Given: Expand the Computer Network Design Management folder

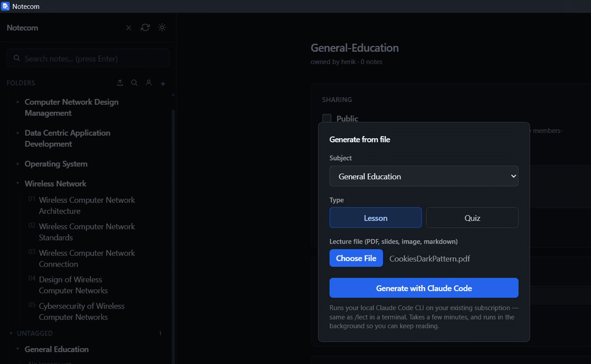Looking at the screenshot, I should pyautogui.click(x=18, y=102).
